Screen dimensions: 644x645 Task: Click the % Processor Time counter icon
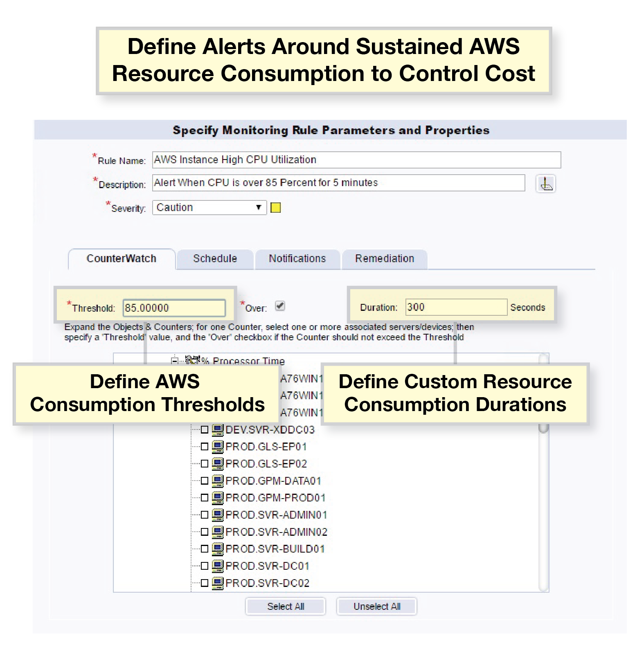coord(192,360)
